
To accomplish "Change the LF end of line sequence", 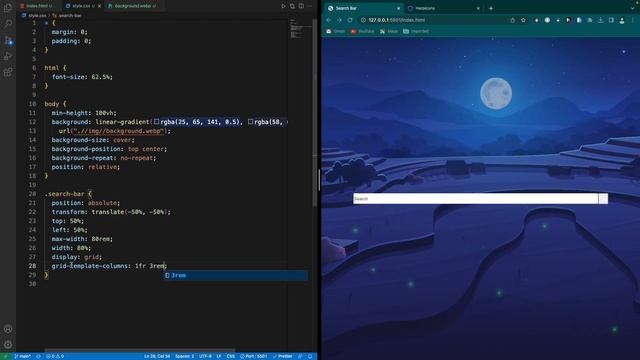I will 219,356.
